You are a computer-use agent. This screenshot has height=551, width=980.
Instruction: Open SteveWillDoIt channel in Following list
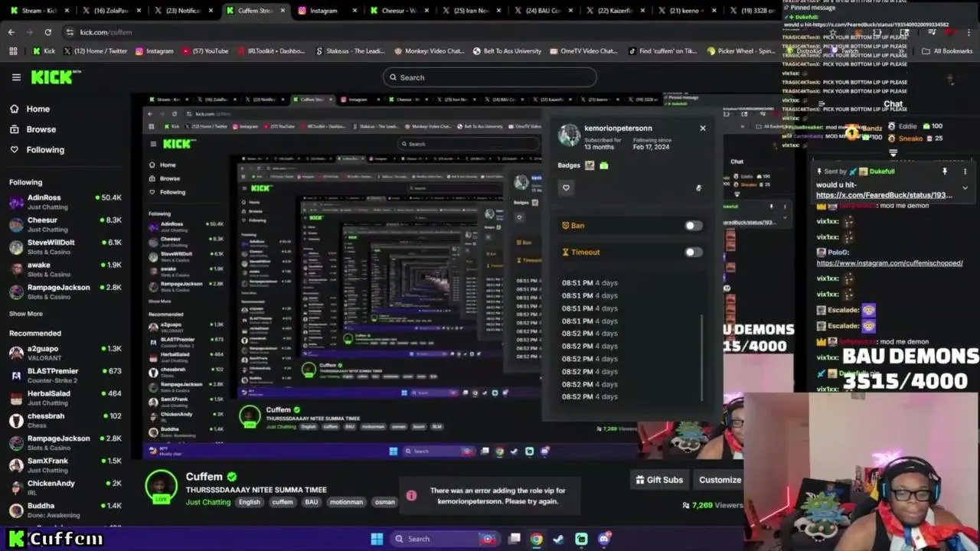coord(65,247)
